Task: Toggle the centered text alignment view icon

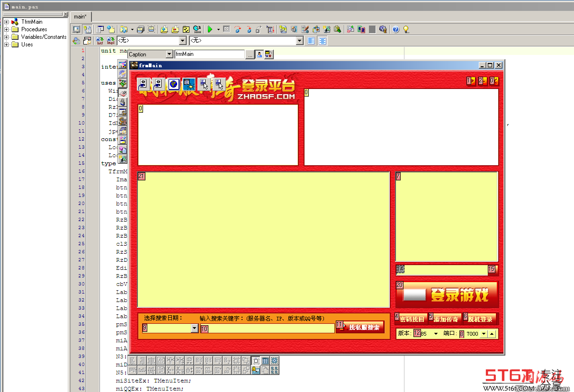Action: [x=323, y=41]
